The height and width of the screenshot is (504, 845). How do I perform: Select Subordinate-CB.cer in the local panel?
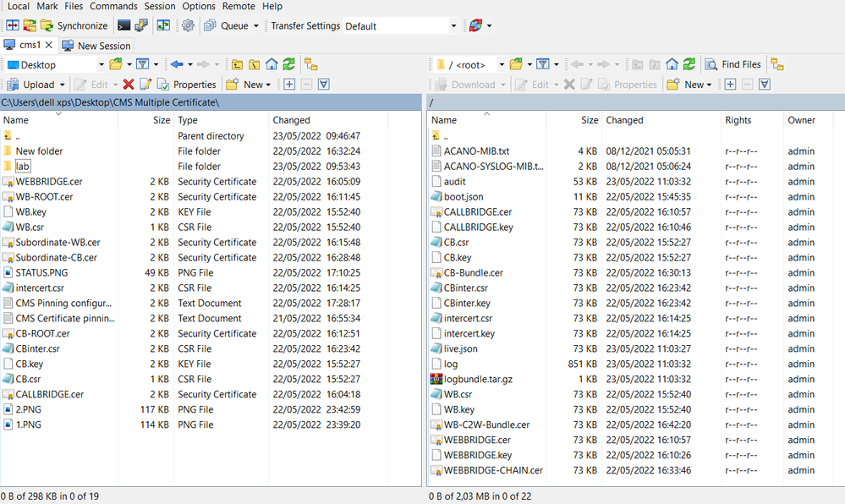56,258
